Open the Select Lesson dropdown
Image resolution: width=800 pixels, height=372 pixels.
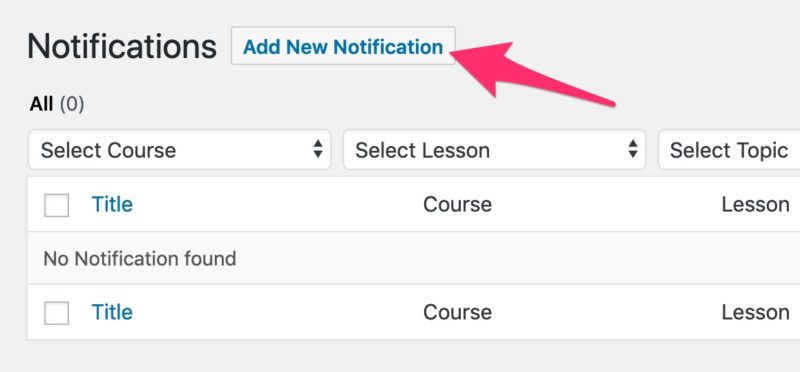pos(494,150)
